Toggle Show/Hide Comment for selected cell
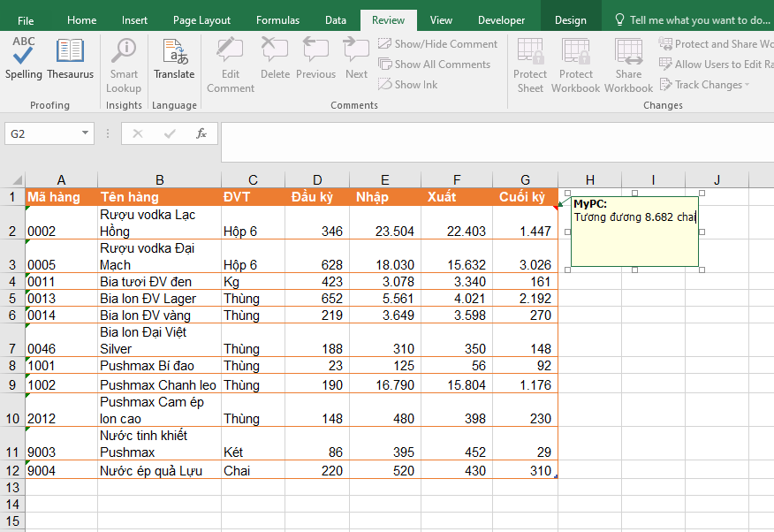Viewport: 774px width, 532px height. (437, 43)
